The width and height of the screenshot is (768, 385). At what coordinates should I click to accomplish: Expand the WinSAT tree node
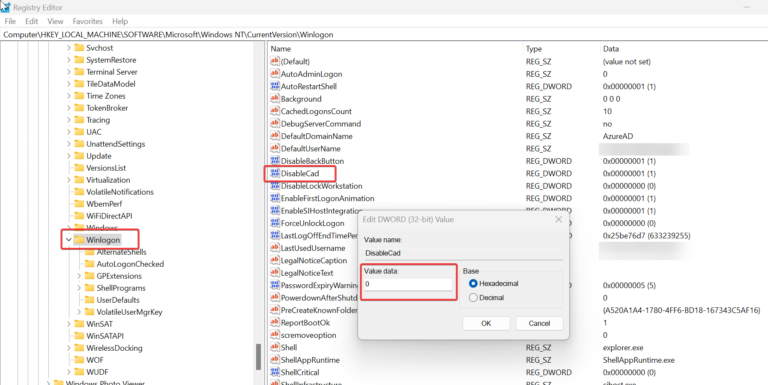(69, 324)
